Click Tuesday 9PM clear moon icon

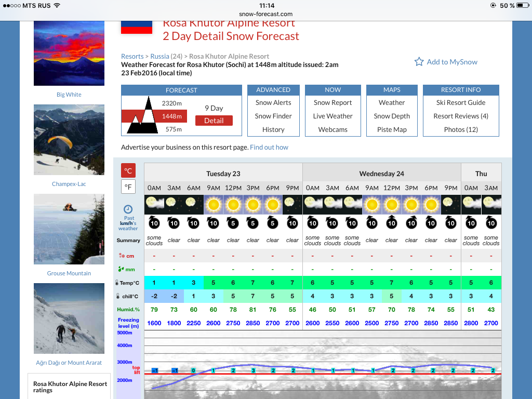point(292,205)
